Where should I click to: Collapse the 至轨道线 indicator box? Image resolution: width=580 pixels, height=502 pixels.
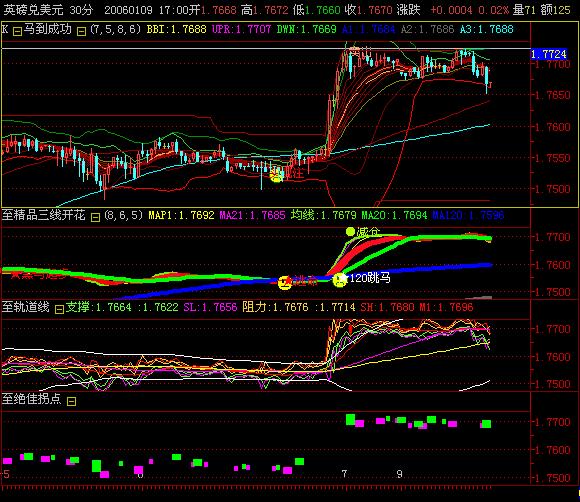[59, 309]
